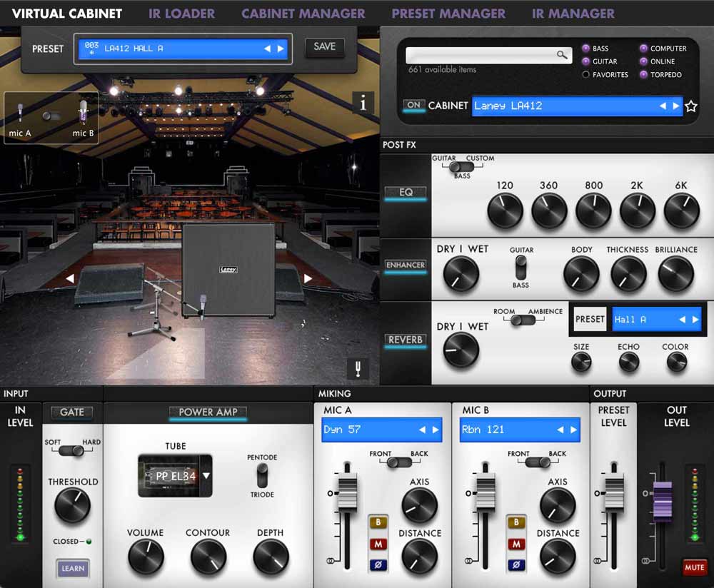Click the Power Amp Volume knob

click(146, 557)
